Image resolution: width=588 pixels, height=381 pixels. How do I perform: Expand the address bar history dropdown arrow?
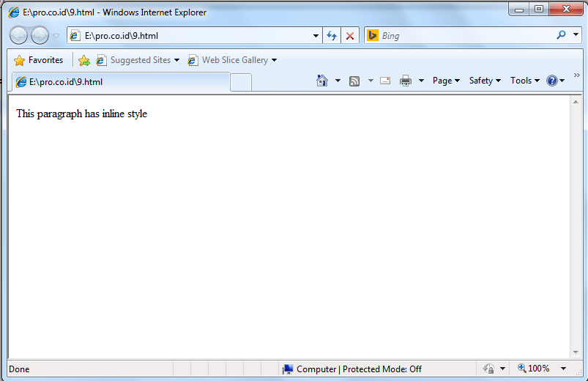coord(316,35)
